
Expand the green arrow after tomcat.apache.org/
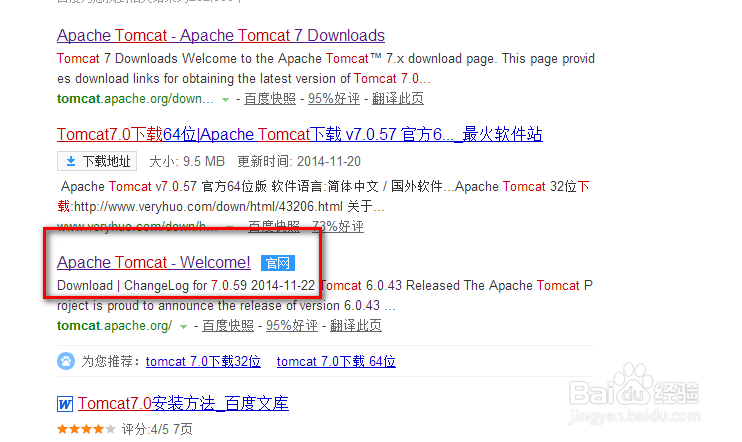(184, 327)
